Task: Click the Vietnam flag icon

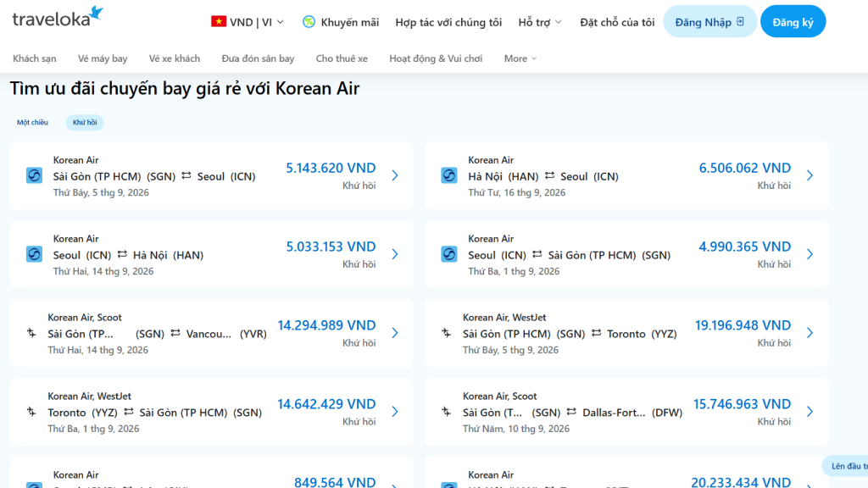Action: click(x=219, y=21)
